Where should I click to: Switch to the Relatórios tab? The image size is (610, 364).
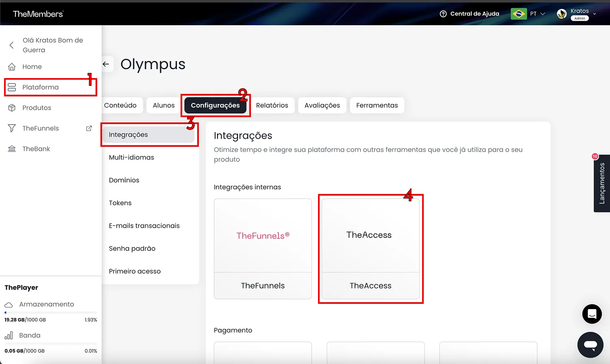tap(272, 105)
